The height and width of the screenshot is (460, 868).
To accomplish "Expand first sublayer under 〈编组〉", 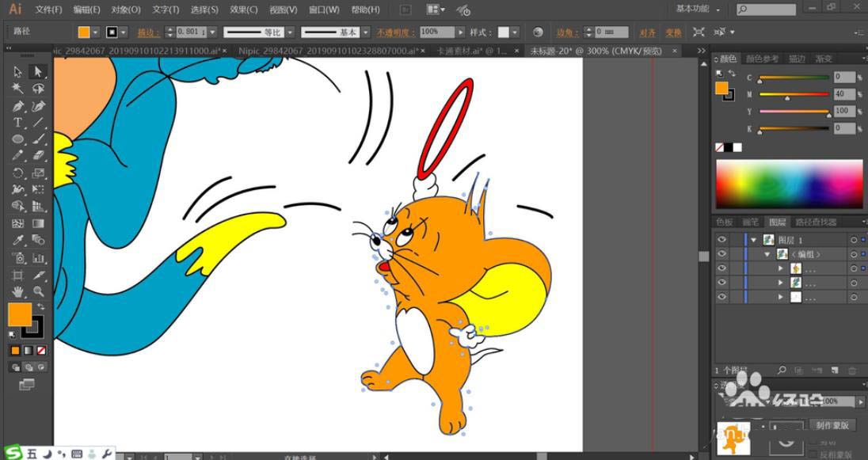I will coord(781,268).
